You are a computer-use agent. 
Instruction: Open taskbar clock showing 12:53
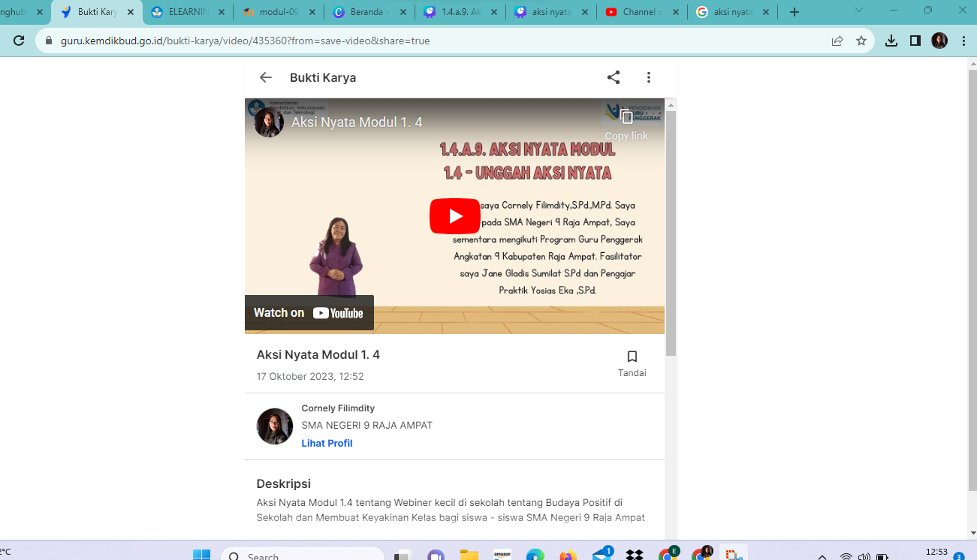pyautogui.click(x=936, y=552)
